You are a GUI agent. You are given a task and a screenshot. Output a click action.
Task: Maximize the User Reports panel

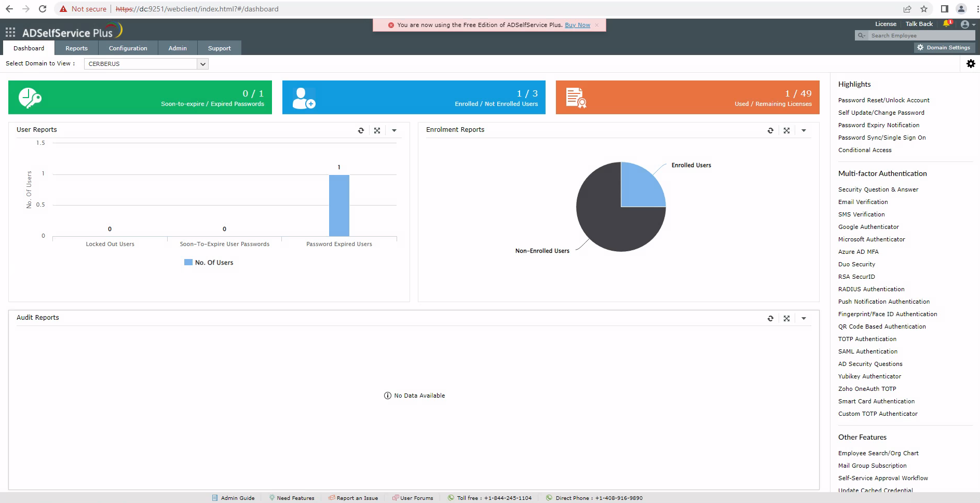click(x=377, y=131)
